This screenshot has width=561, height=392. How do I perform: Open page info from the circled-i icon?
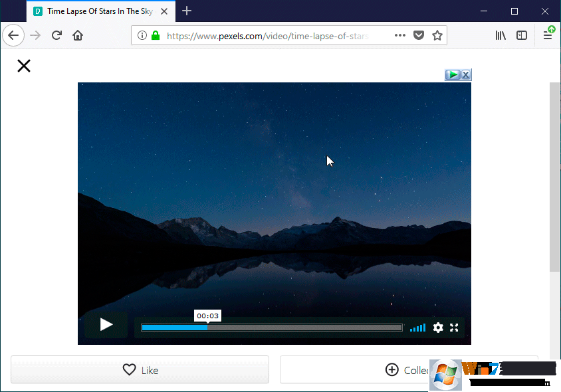142,35
